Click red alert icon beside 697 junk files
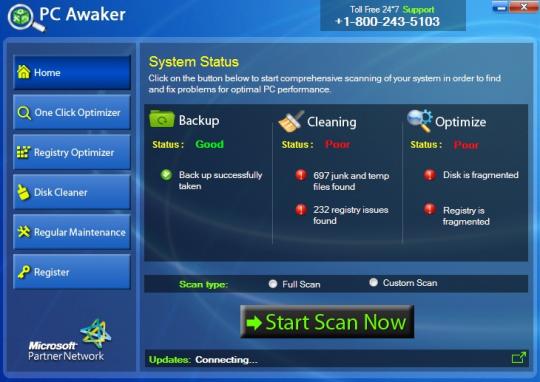Viewport: 540px width, 382px height. [x=301, y=175]
